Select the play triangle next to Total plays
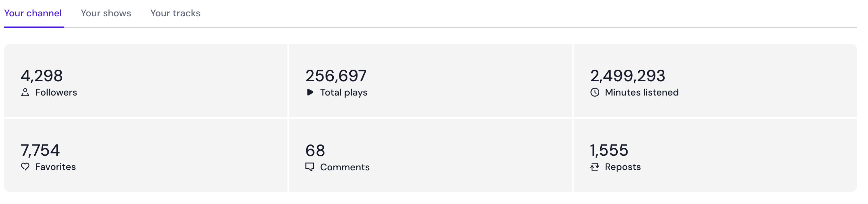868x204 pixels. [310, 92]
